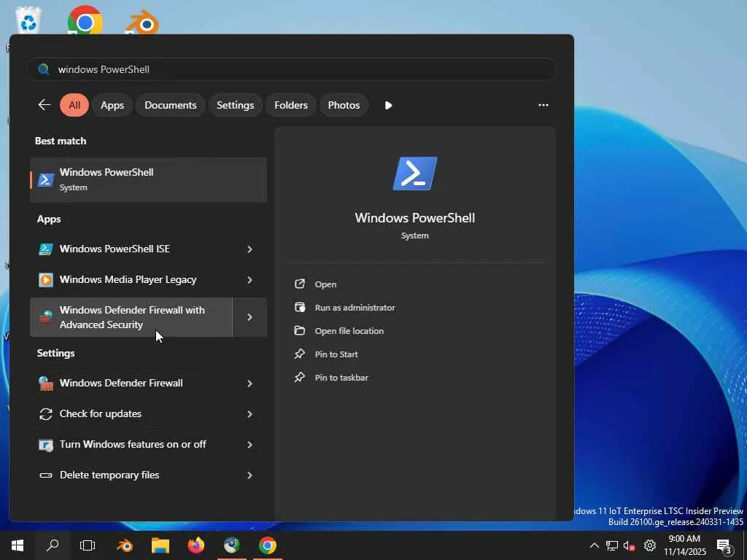747x560 pixels.
Task: Open Windows PowerShell best match result
Action: [x=148, y=180]
